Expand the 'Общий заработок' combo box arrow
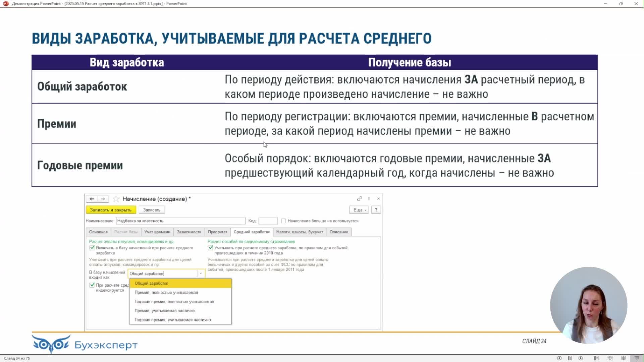The image size is (644, 362). [x=201, y=274]
